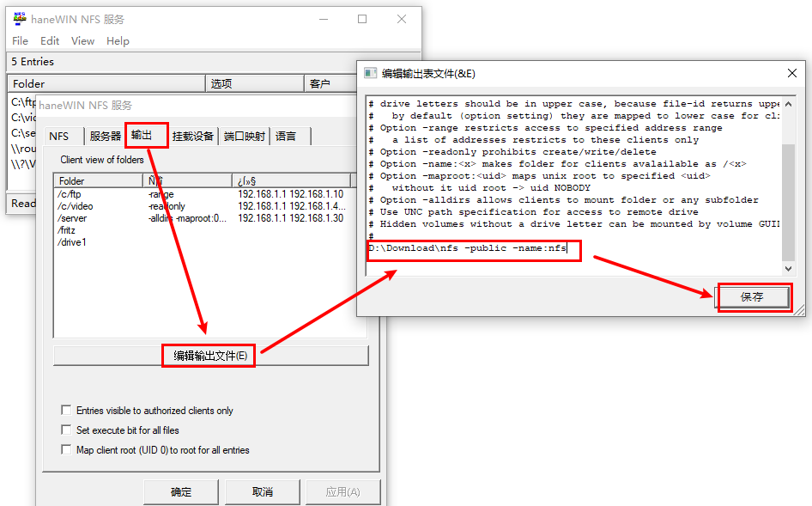Viewport: 812px width, 506px height.
Task: Switch to the 语言 tab
Action: pos(286,137)
